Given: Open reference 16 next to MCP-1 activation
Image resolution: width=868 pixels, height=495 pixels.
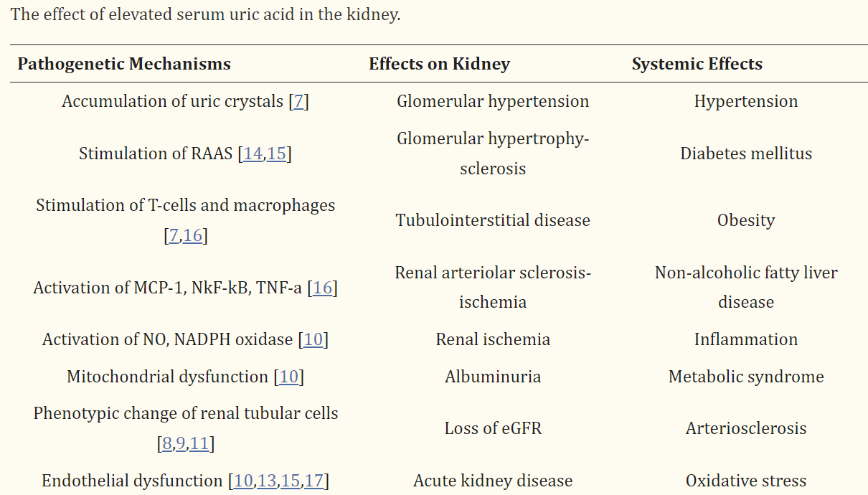Looking at the screenshot, I should click(x=323, y=288).
